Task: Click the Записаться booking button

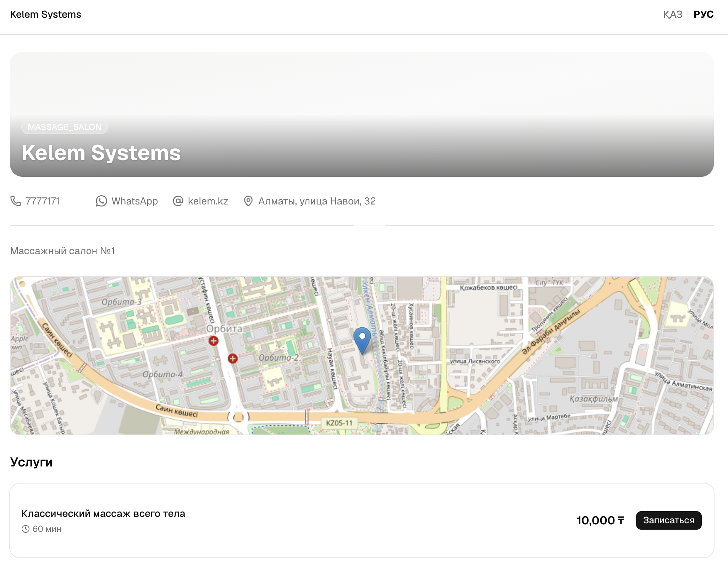Action: coord(669,520)
